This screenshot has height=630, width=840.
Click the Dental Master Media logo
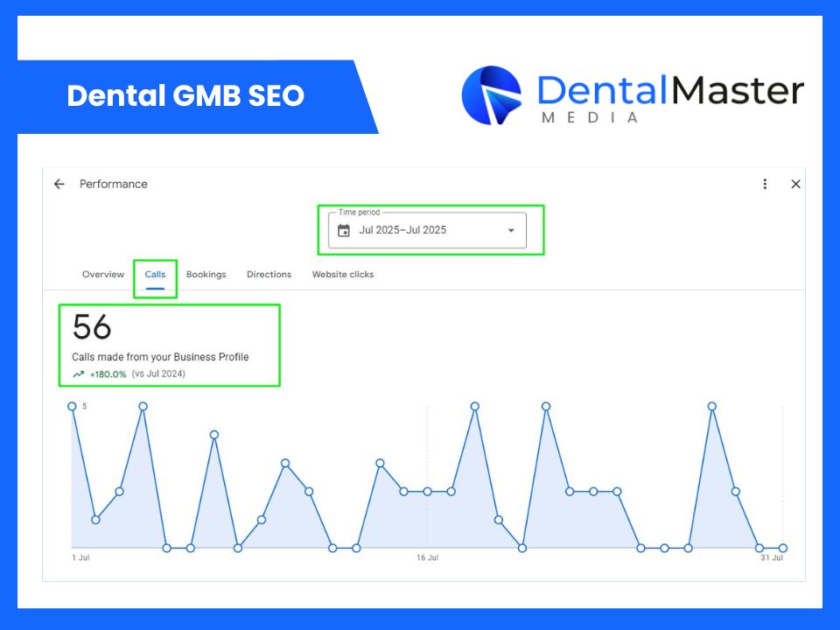[x=633, y=95]
